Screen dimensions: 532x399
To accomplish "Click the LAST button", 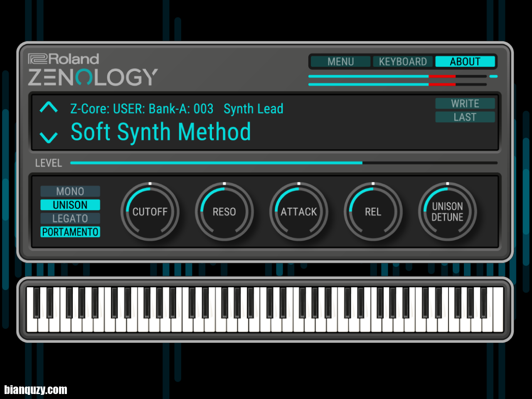I will pyautogui.click(x=465, y=117).
